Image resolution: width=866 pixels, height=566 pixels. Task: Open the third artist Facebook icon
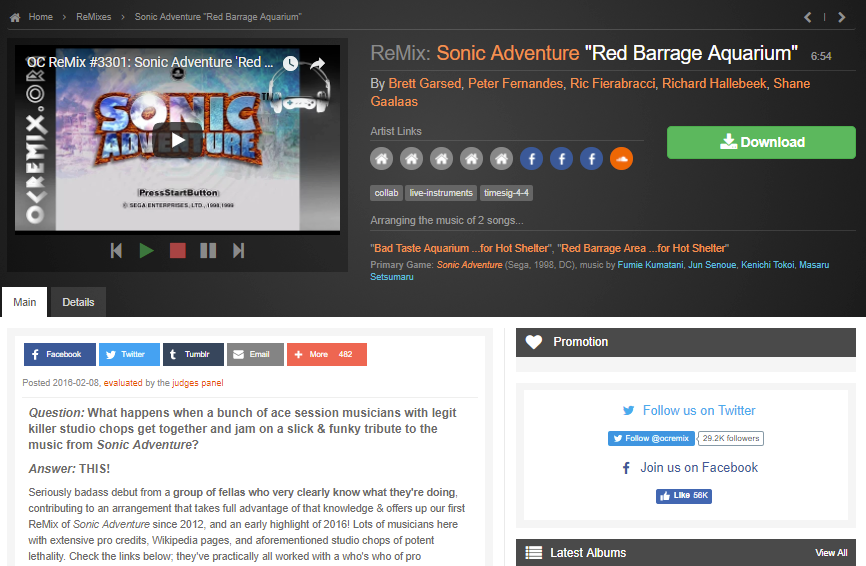591,159
